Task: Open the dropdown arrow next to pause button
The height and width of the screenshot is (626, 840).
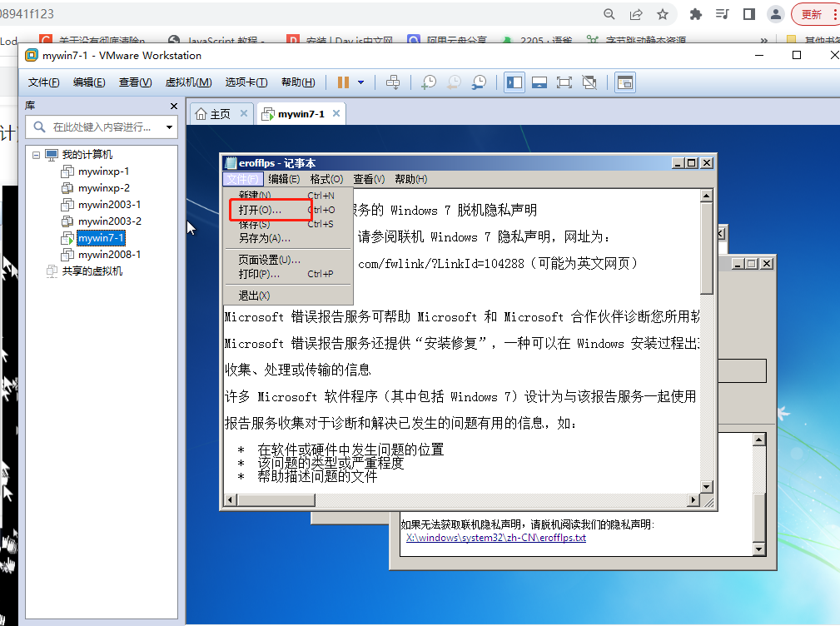Action: pyautogui.click(x=361, y=82)
